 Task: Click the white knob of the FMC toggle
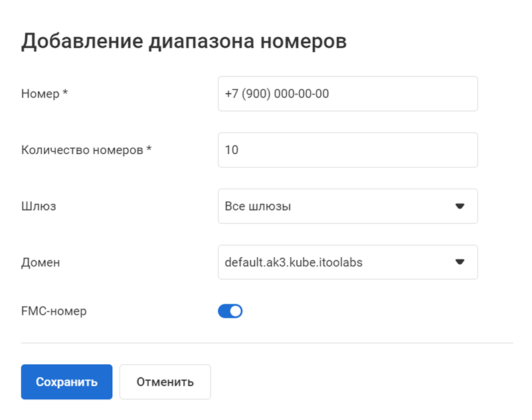point(236,311)
